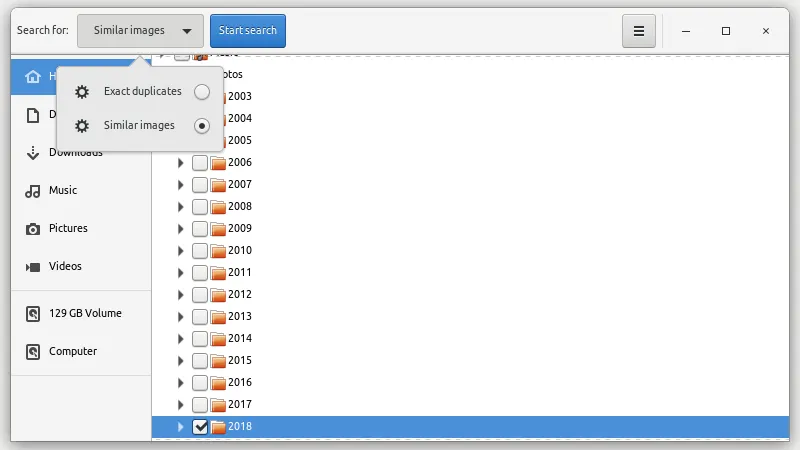This screenshot has width=800, height=450.
Task: Check the 2006 folder checkbox
Action: point(200,163)
